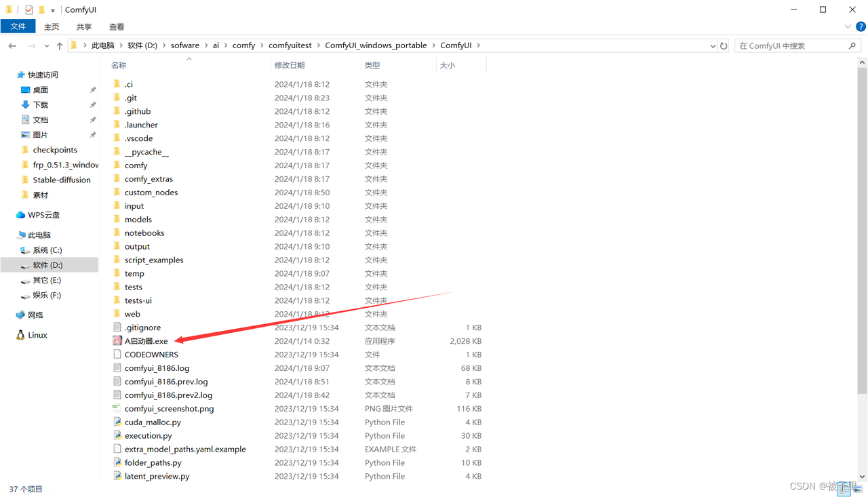Screen dimensions: 868x497
Task: Select 娱乐 (F:) drive
Action: [x=47, y=295]
